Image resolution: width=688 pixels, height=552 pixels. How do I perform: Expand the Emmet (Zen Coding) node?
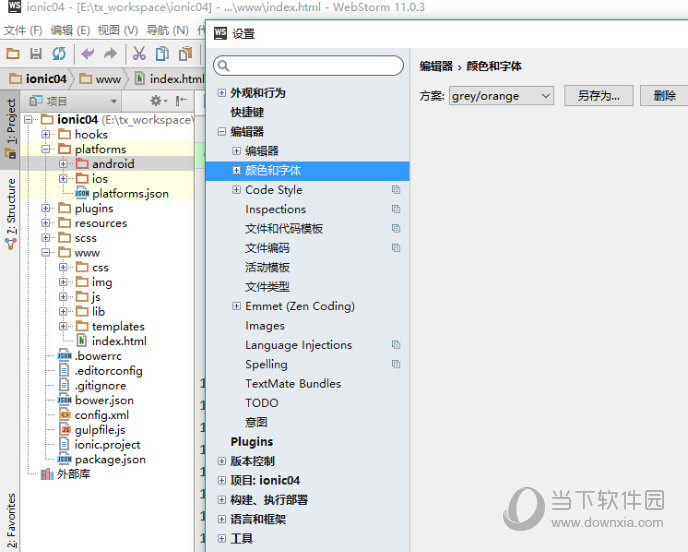pos(236,306)
